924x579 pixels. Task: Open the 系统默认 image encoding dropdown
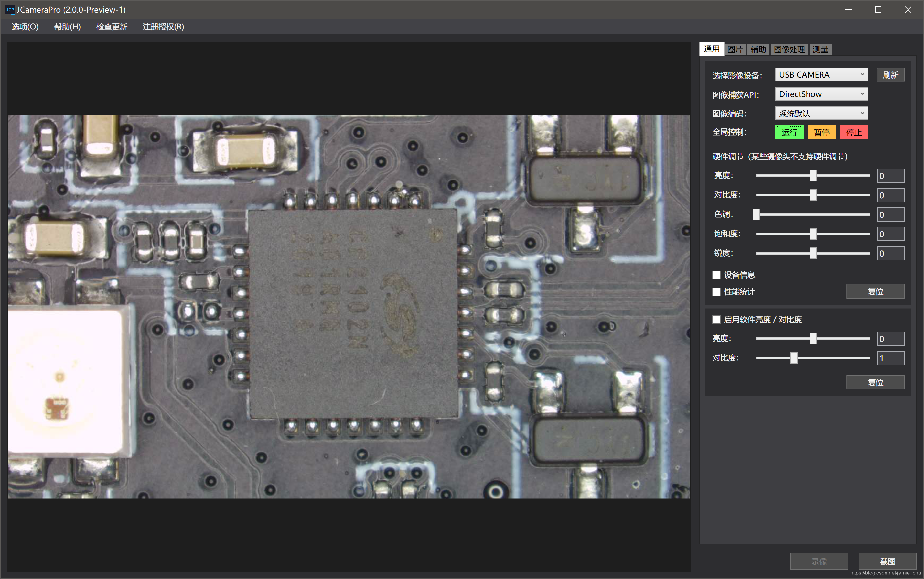pyautogui.click(x=821, y=113)
